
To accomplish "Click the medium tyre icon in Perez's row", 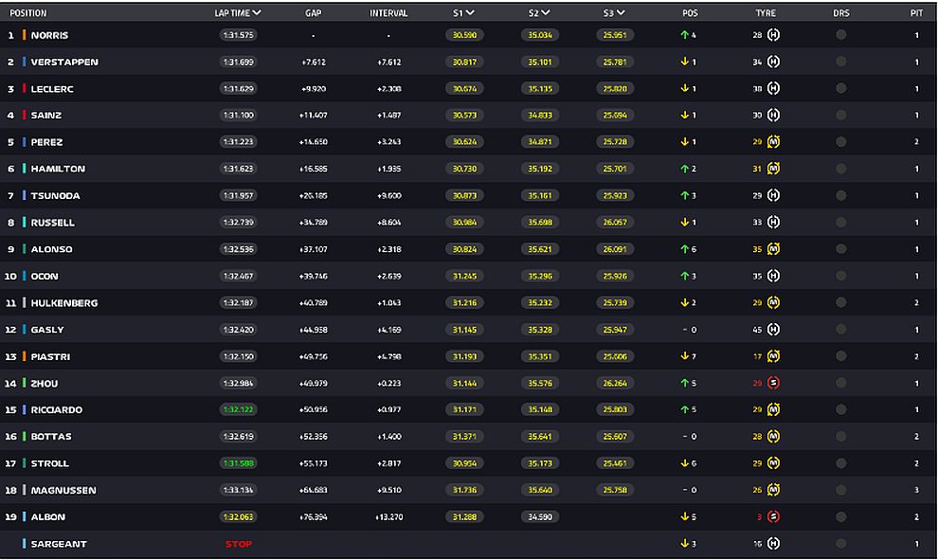I will (773, 142).
